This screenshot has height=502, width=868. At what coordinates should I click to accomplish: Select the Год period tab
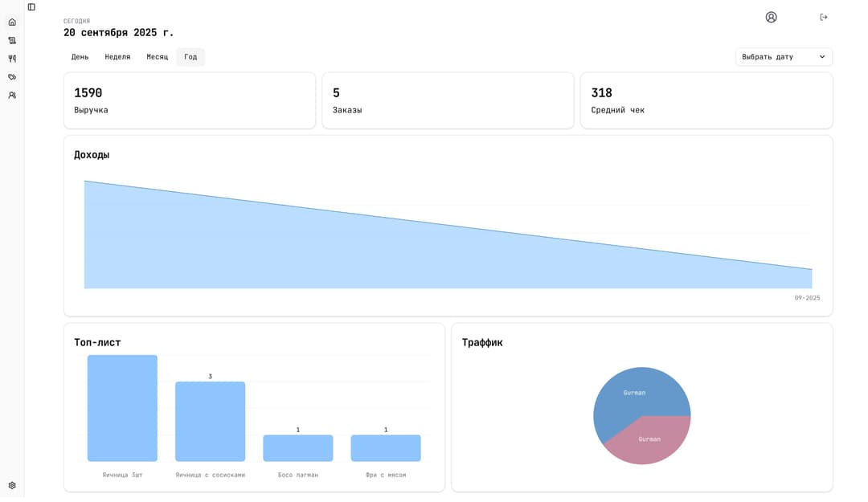tap(190, 57)
